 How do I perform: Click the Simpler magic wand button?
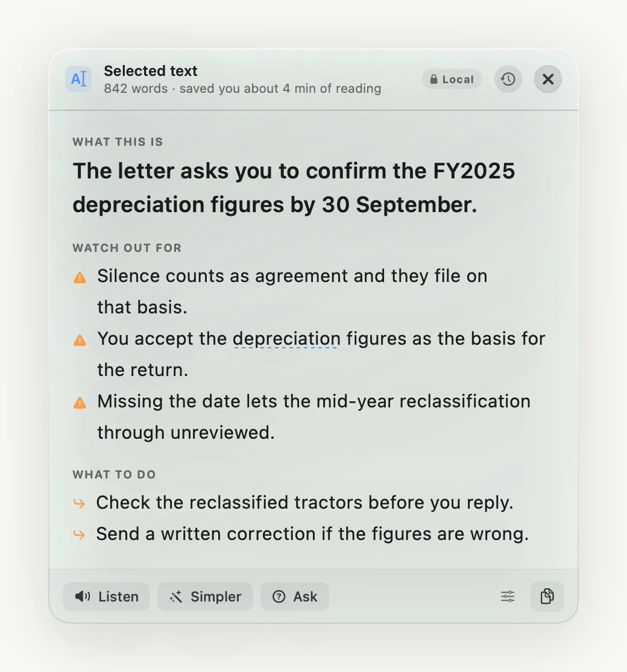[x=205, y=596]
